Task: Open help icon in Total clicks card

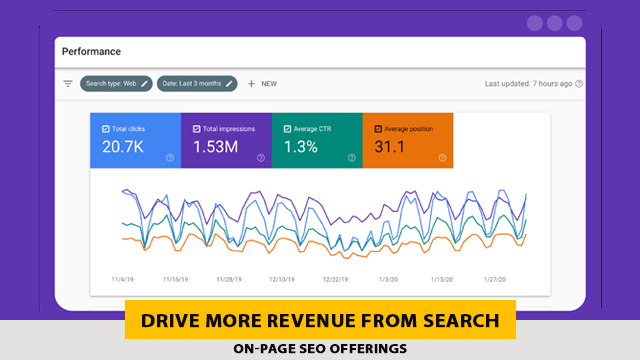Action: [170, 158]
